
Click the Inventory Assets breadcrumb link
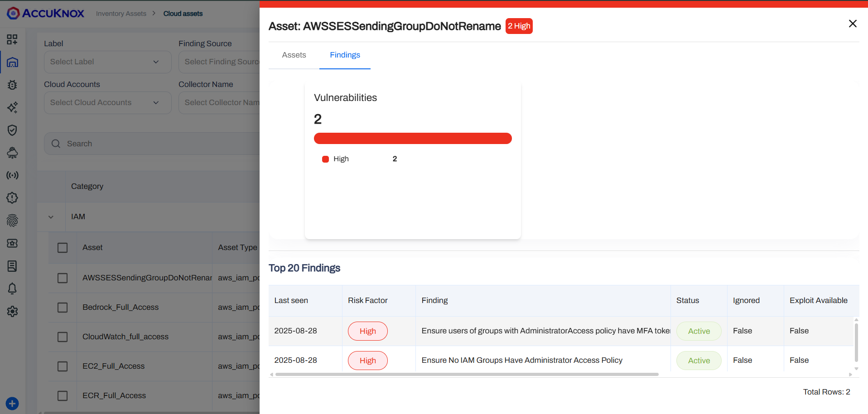click(121, 14)
